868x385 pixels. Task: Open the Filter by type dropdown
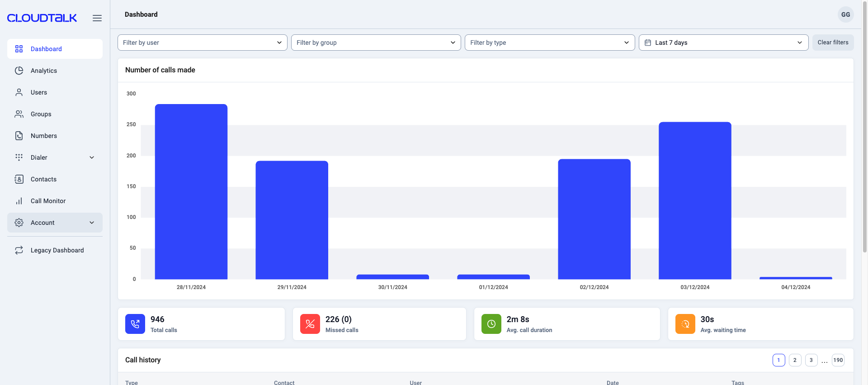point(550,43)
